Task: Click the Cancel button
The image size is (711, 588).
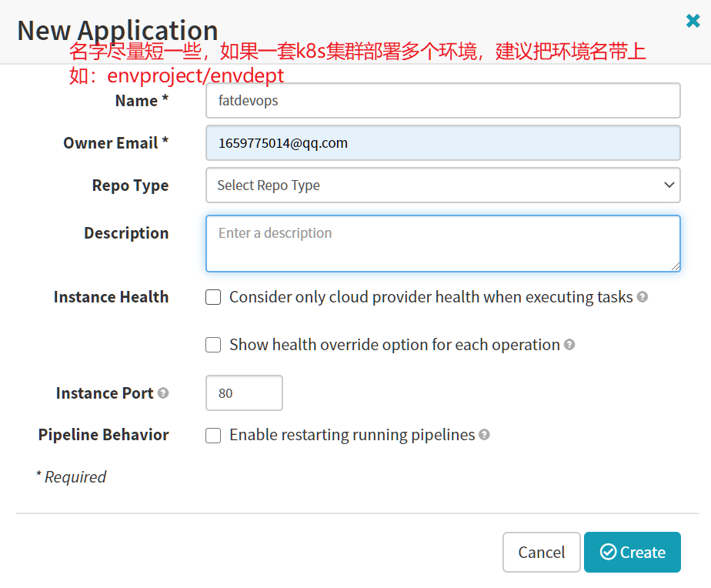Action: (541, 553)
